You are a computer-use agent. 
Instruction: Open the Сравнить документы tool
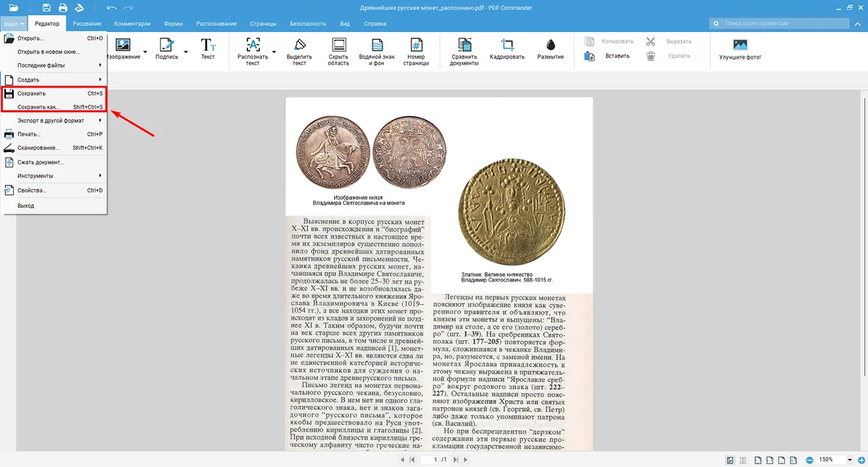click(x=464, y=45)
